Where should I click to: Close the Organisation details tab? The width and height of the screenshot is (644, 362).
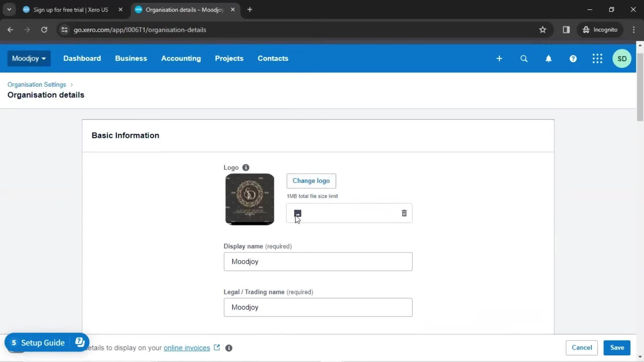pos(233,10)
